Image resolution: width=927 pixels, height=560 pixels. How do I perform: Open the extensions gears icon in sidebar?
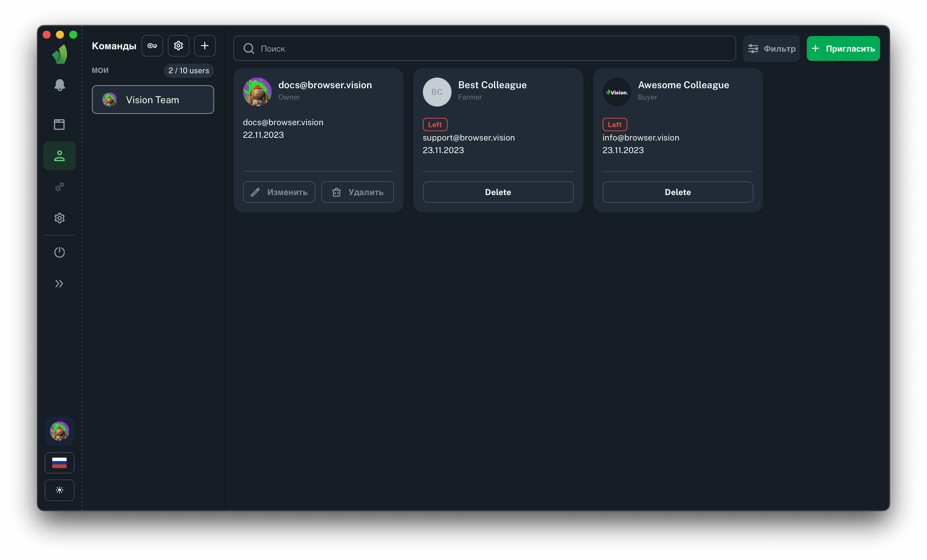click(x=60, y=187)
